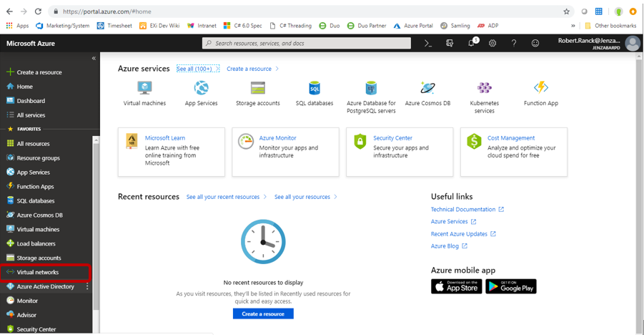Screen dimensions: 644x335
Task: Click the help question mark icon
Action: click(x=513, y=44)
